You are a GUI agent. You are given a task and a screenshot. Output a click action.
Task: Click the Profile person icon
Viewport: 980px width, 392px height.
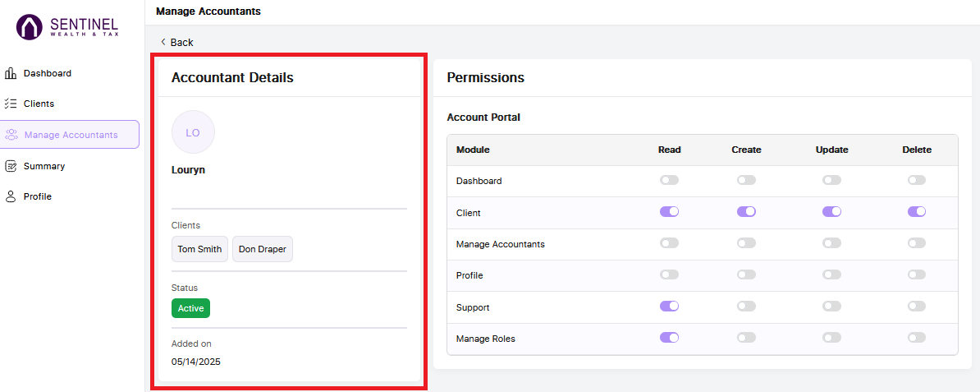[11, 196]
